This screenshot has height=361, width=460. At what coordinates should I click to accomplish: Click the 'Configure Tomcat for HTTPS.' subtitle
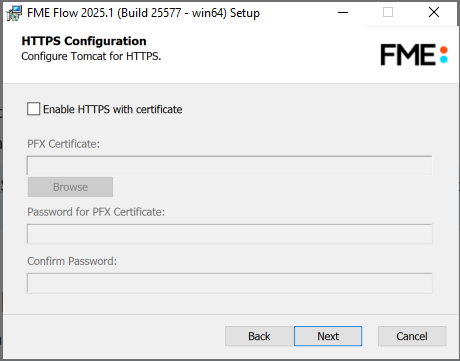pos(91,56)
